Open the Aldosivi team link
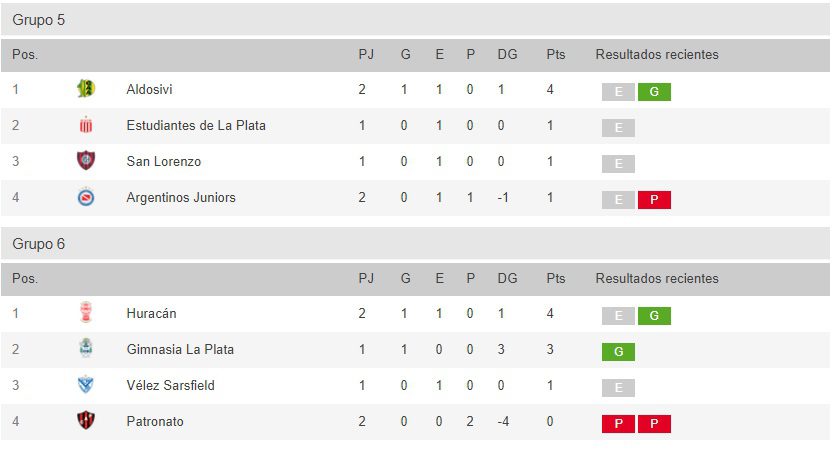This screenshot has height=449, width=836. point(149,89)
